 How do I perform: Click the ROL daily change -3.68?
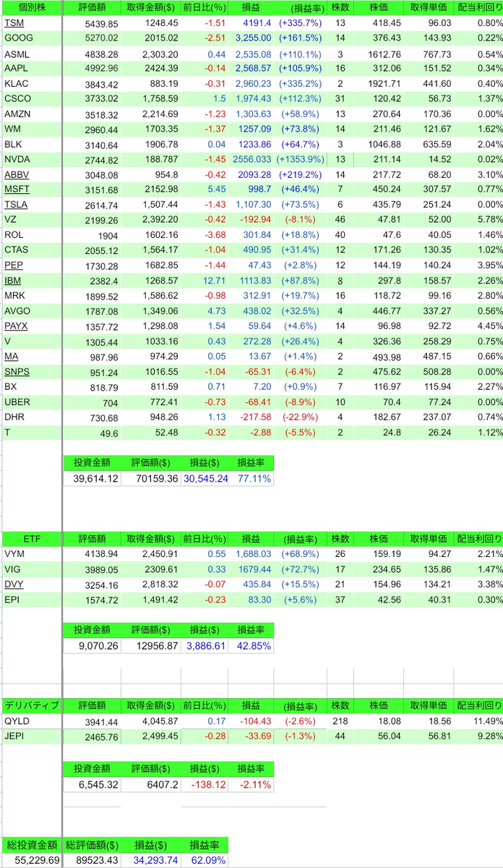(205, 235)
